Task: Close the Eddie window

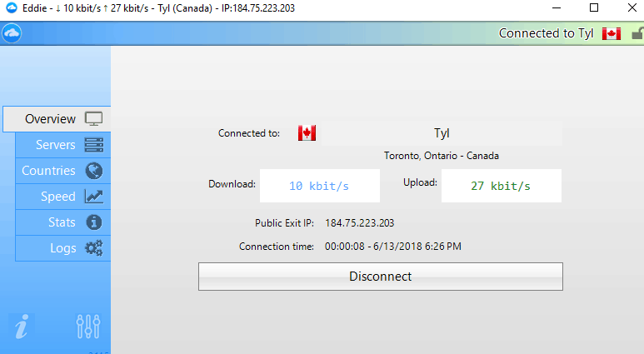Action: click(632, 7)
